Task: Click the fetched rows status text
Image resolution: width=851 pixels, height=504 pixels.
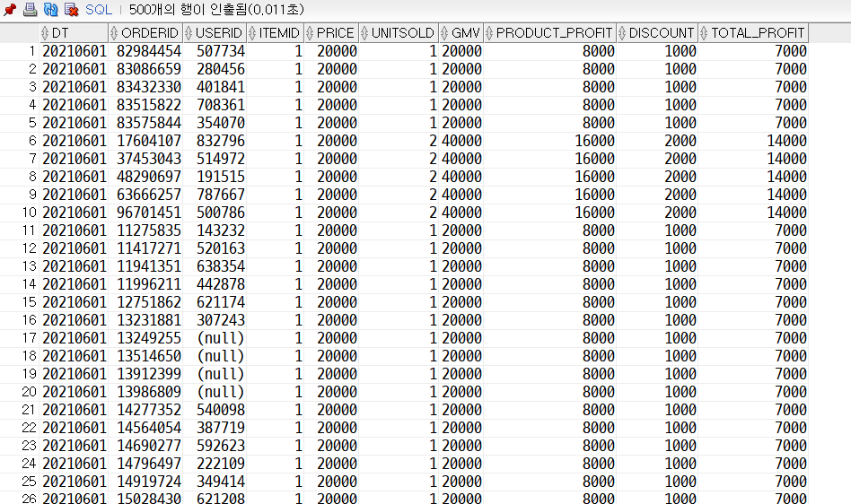Action: click(x=216, y=9)
